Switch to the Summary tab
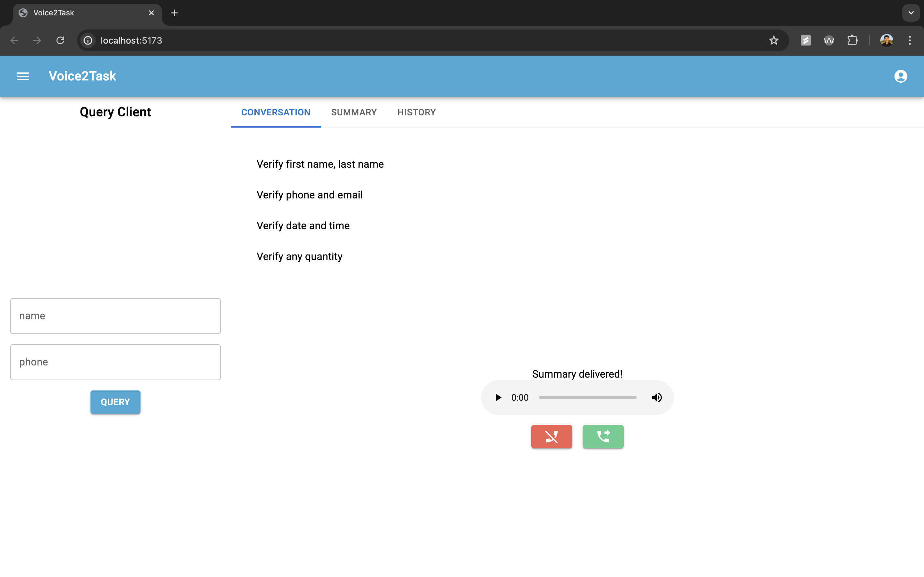The width and height of the screenshot is (924, 577). pyautogui.click(x=354, y=112)
